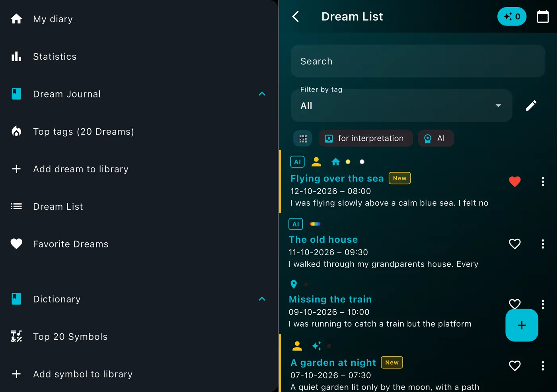
Task: Open options for Flying over the sea
Action: tap(543, 181)
